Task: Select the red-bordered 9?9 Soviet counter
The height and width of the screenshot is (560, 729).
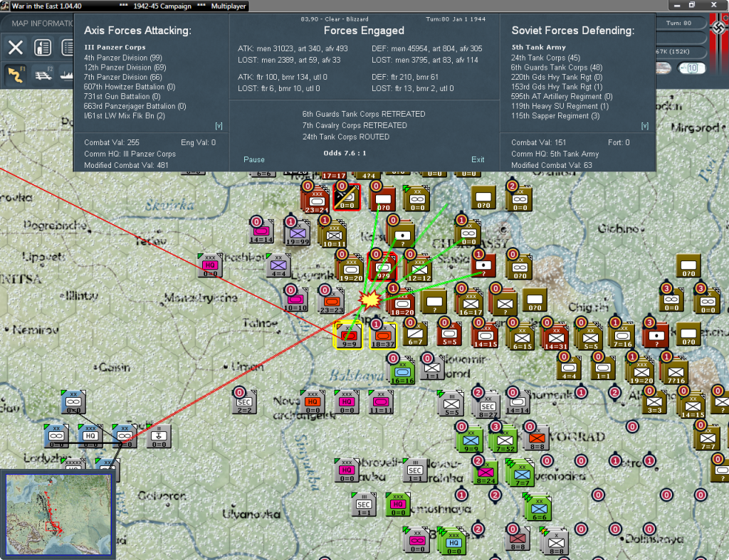Action: coord(382,267)
